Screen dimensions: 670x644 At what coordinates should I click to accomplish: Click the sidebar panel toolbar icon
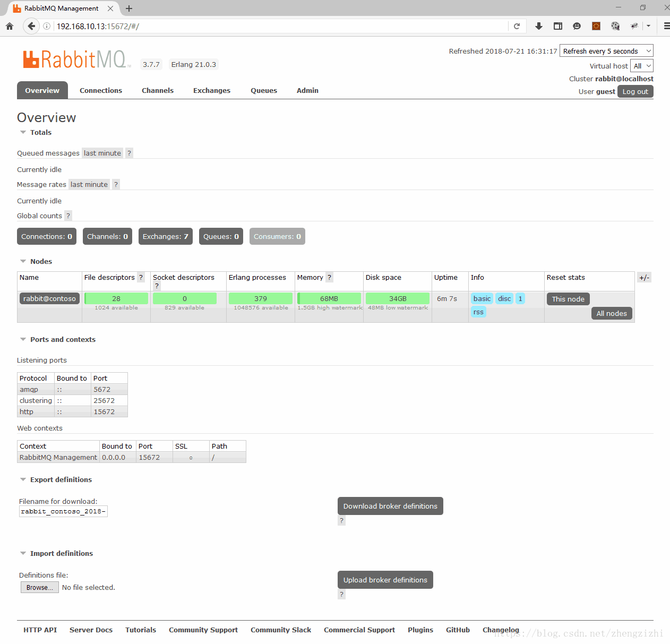coord(558,26)
